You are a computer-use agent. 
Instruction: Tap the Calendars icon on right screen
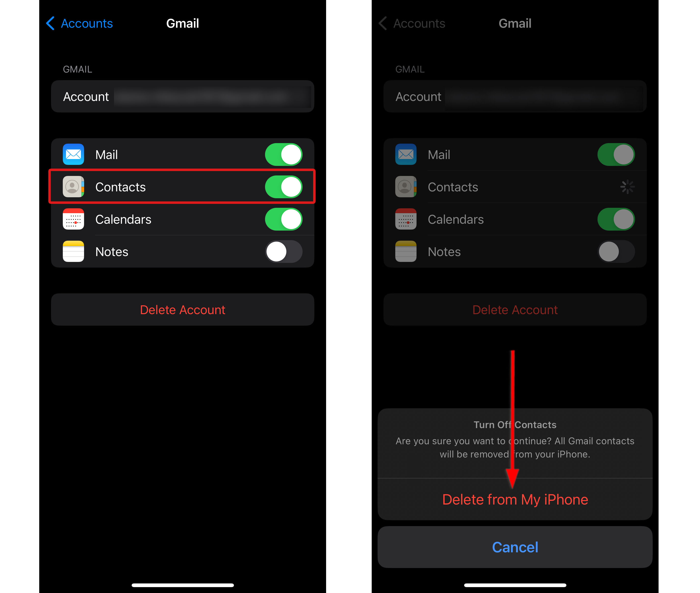406,219
